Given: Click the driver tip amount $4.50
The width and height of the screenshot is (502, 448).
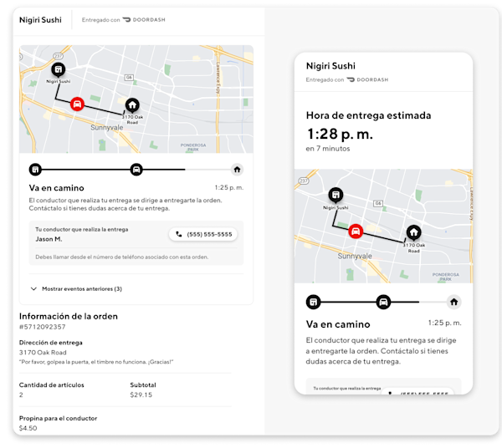Looking at the screenshot, I should (x=28, y=428).
